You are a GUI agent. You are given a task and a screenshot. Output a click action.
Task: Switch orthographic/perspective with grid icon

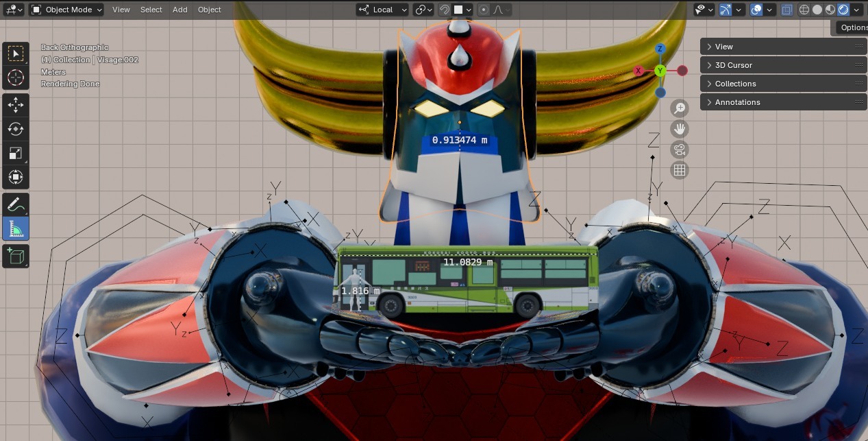click(680, 170)
